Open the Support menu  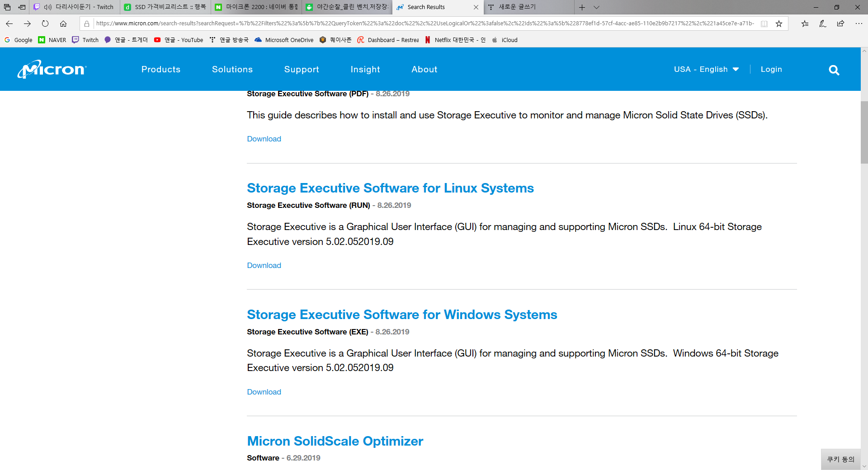click(x=302, y=69)
